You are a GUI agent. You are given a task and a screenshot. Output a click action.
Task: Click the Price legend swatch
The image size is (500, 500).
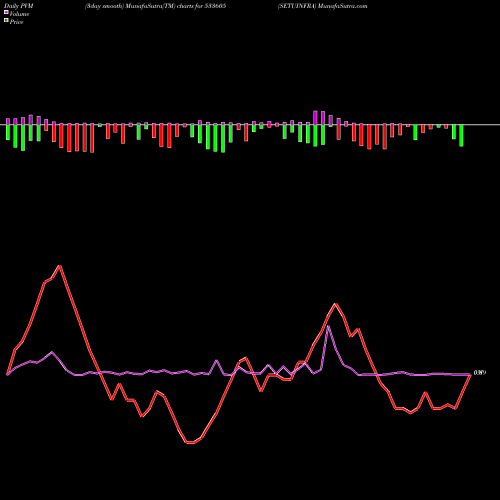coord(6,21)
